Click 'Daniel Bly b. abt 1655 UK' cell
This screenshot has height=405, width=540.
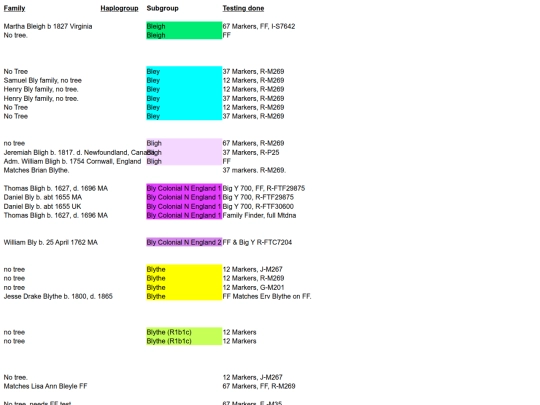[x=42, y=207]
